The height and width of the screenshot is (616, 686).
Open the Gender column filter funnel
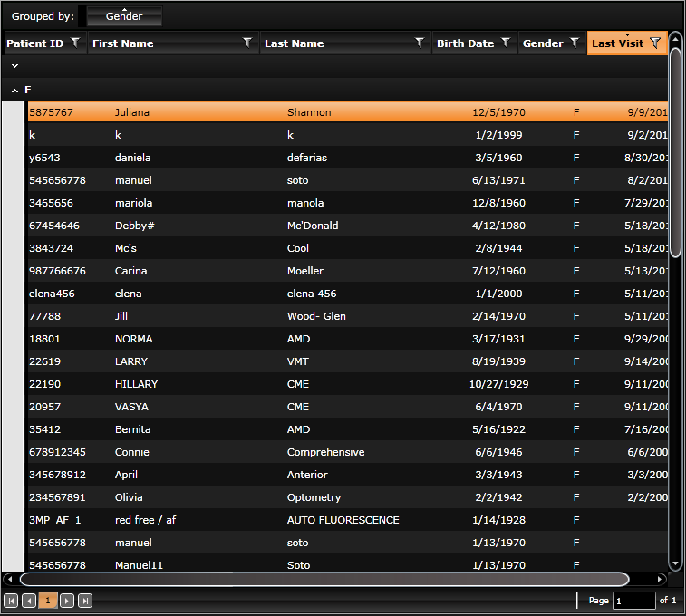click(575, 43)
